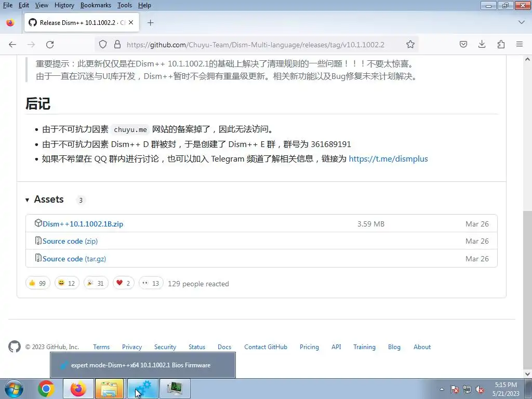
Task: Open the Privacy footer link
Action: pyautogui.click(x=132, y=347)
